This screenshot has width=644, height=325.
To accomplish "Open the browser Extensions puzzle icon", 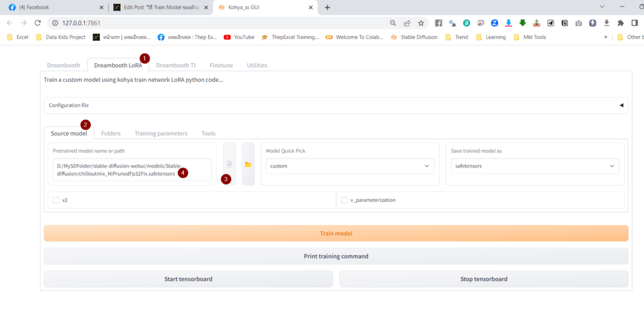I will click(x=620, y=23).
